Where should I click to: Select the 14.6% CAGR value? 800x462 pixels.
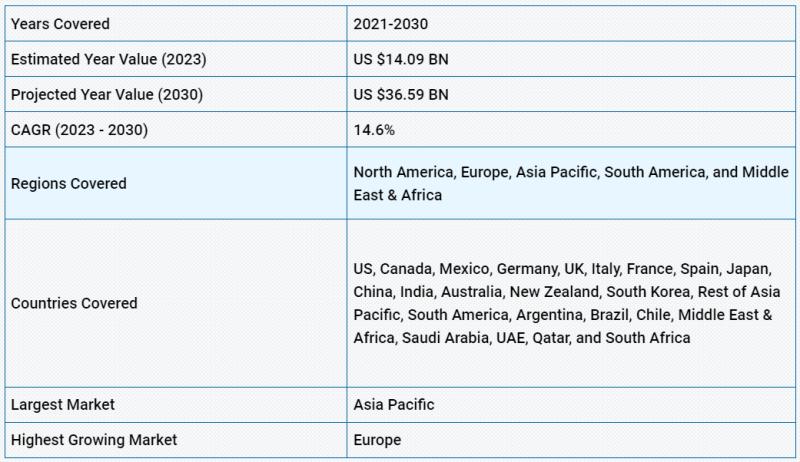(x=372, y=131)
